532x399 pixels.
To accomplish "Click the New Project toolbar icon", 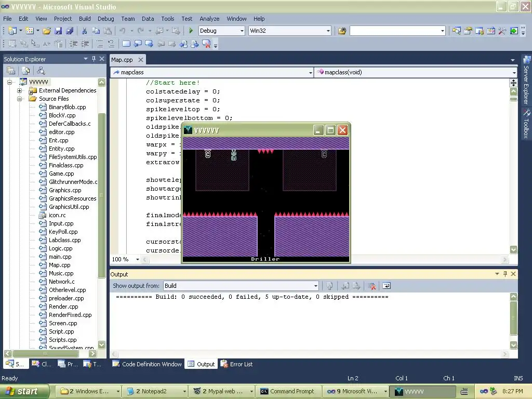I will 12,31.
